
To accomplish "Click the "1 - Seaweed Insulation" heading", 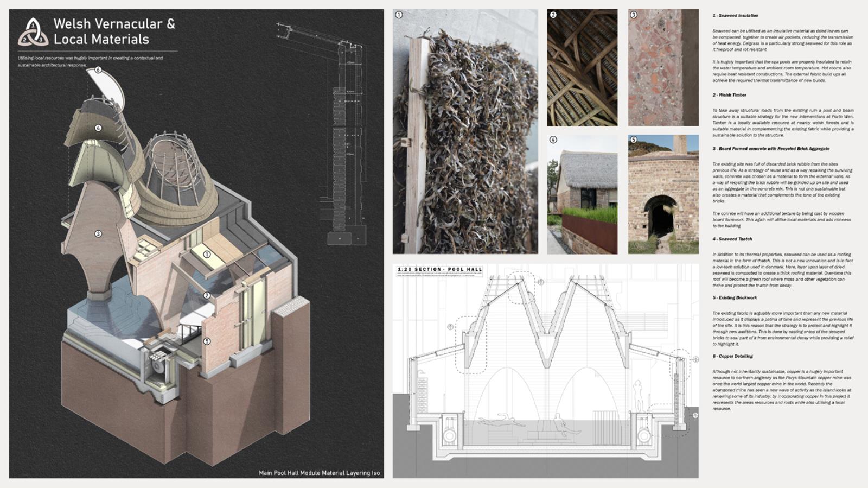I will click(x=735, y=16).
